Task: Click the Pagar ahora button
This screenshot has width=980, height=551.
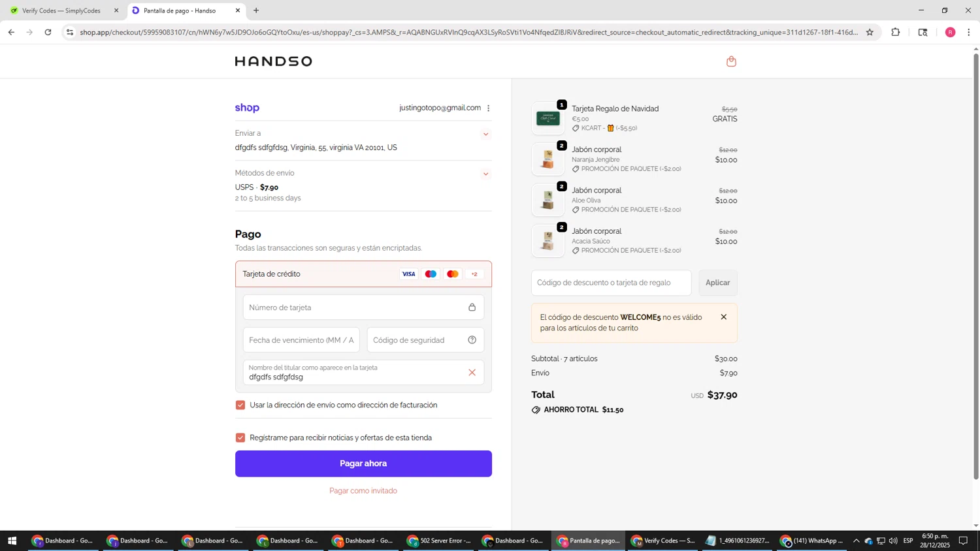Action: click(x=363, y=464)
